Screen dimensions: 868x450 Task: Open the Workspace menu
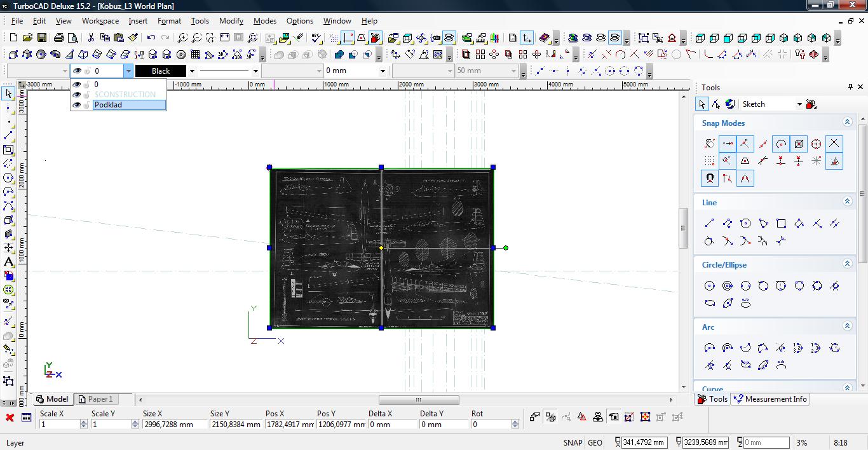pyautogui.click(x=100, y=20)
